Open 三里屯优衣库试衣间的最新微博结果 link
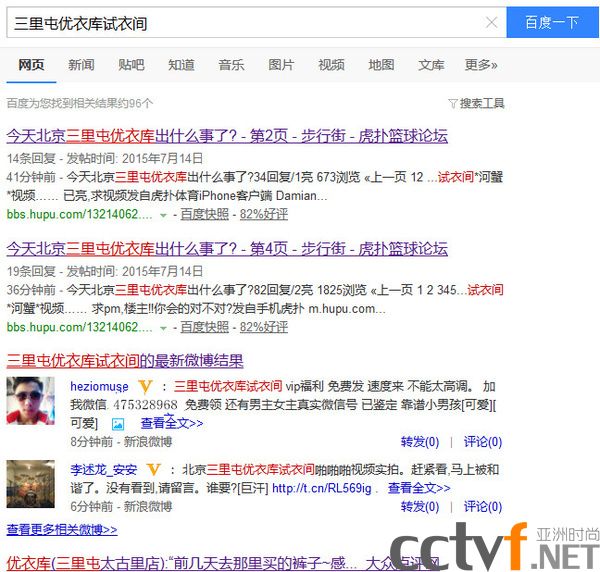 point(125,361)
